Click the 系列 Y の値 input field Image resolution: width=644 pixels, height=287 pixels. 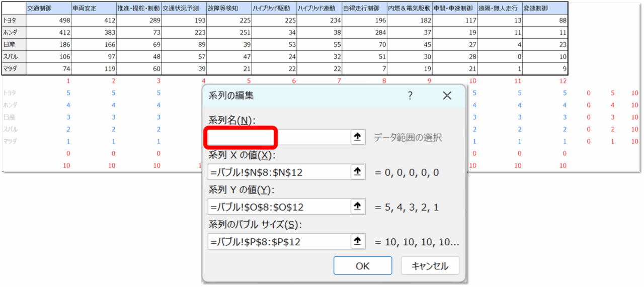(x=278, y=207)
